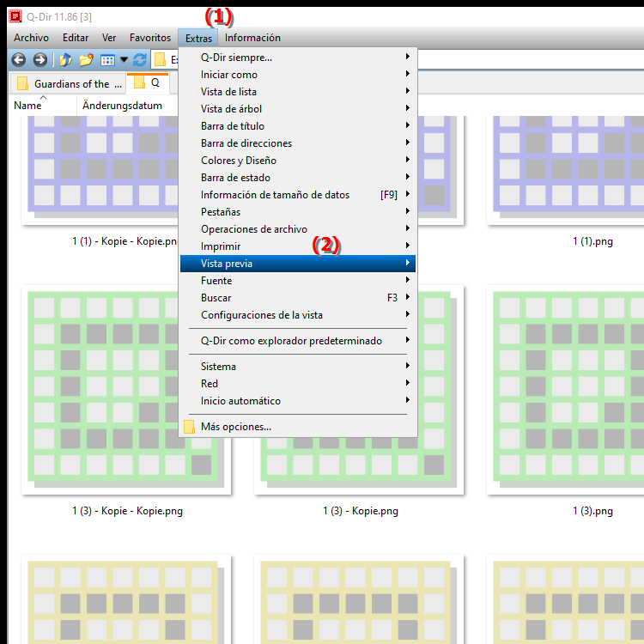Sort by Änderungsdatum column header
644x644 pixels.
pos(122,106)
